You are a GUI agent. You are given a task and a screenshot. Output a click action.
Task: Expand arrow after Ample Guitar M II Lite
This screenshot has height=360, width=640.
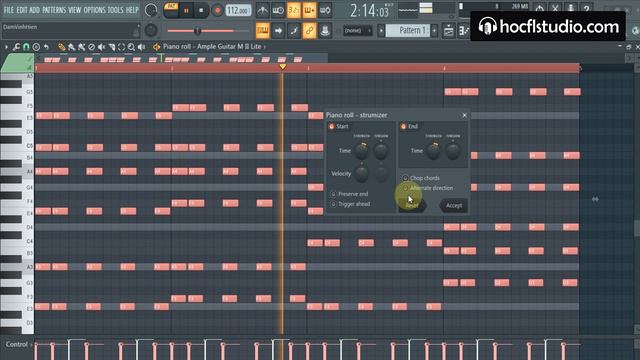tap(265, 47)
